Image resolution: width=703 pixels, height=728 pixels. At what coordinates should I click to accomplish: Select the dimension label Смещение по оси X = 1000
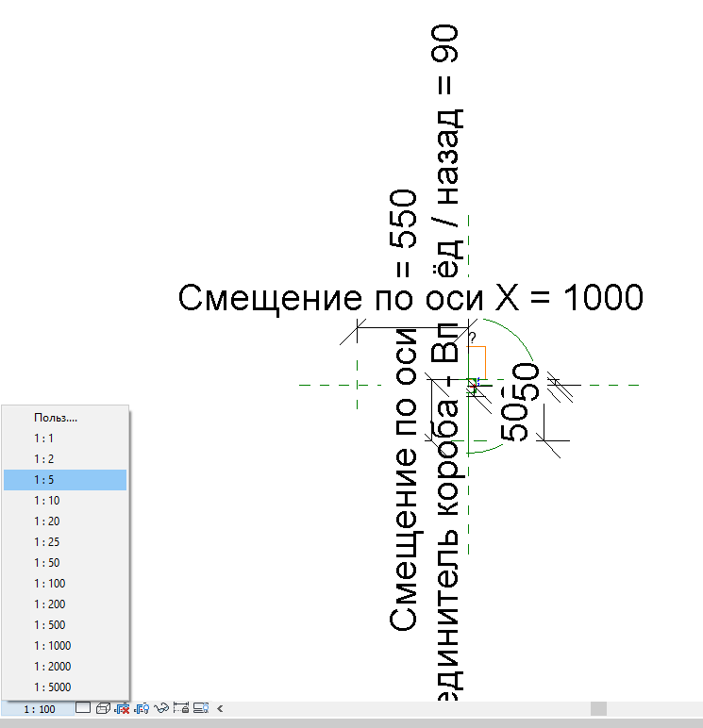point(410,298)
